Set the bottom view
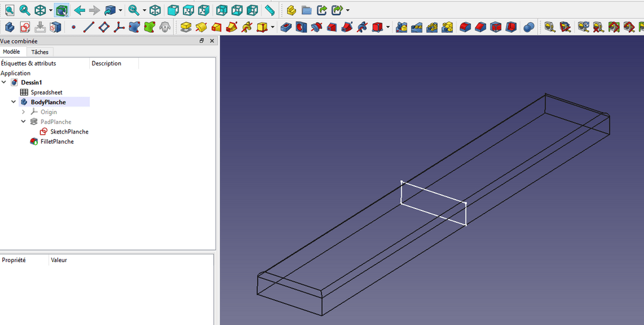Screen dimensions: 644x325 click(237, 10)
